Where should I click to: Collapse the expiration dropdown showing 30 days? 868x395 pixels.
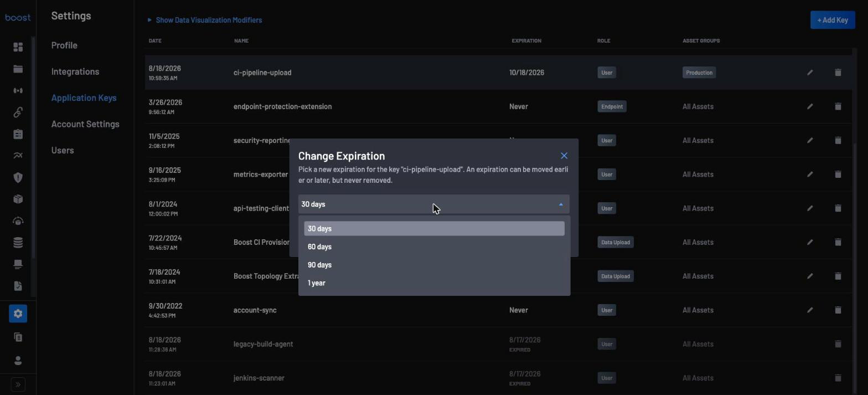(x=433, y=204)
